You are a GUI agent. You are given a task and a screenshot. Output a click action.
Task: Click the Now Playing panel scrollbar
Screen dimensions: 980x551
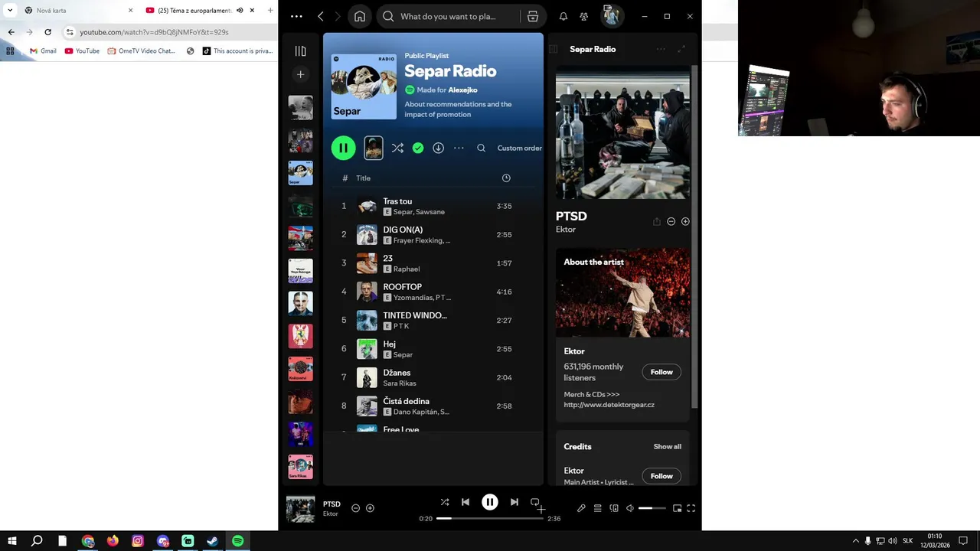click(x=694, y=236)
